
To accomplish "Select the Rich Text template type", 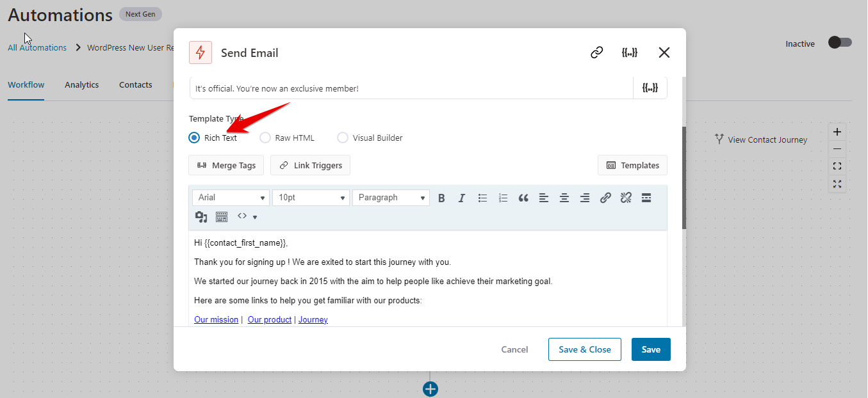I will click(193, 138).
